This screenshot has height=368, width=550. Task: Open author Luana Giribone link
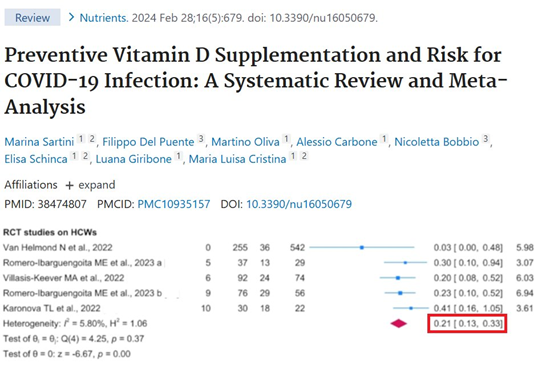(x=134, y=159)
